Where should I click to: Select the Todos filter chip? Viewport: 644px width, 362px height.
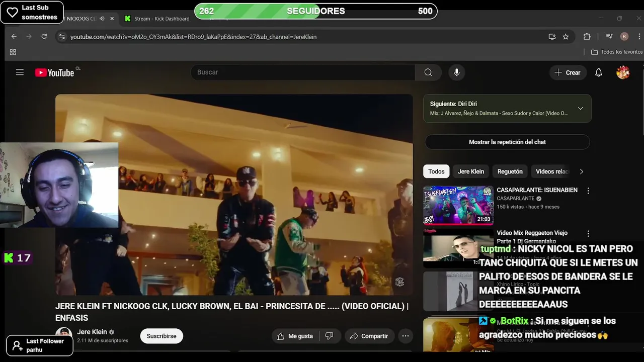tap(436, 171)
